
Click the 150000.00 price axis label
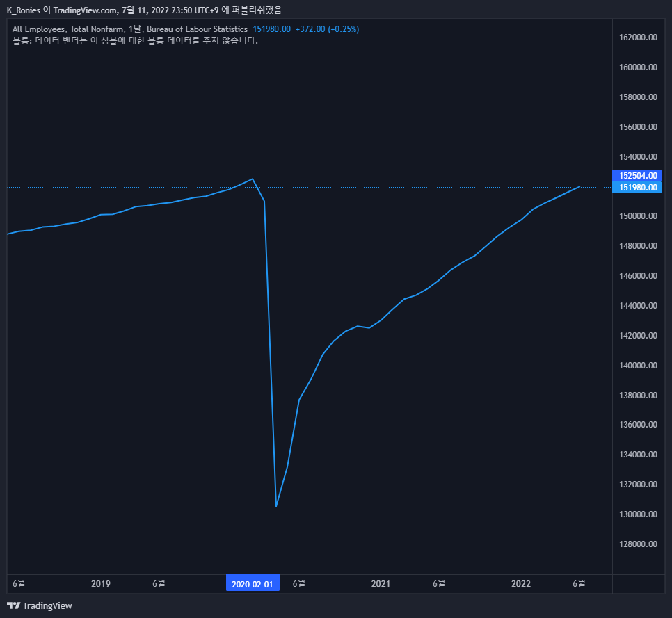[638, 216]
